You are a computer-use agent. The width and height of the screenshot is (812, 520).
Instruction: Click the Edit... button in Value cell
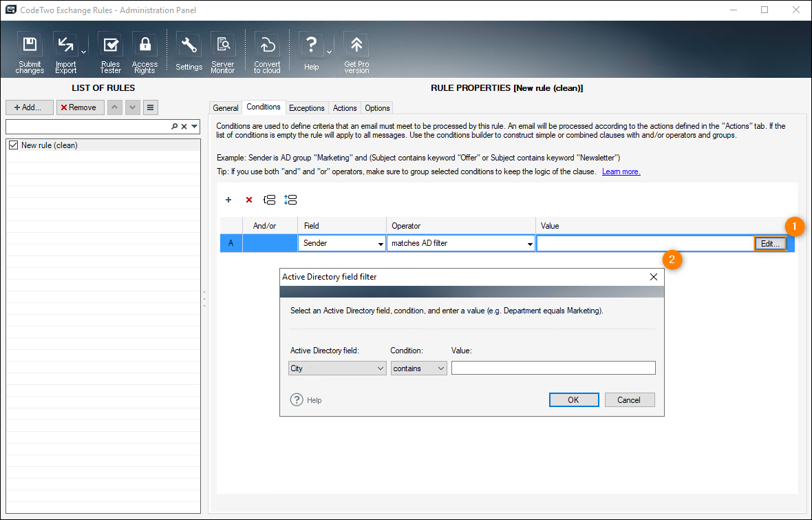pos(770,244)
